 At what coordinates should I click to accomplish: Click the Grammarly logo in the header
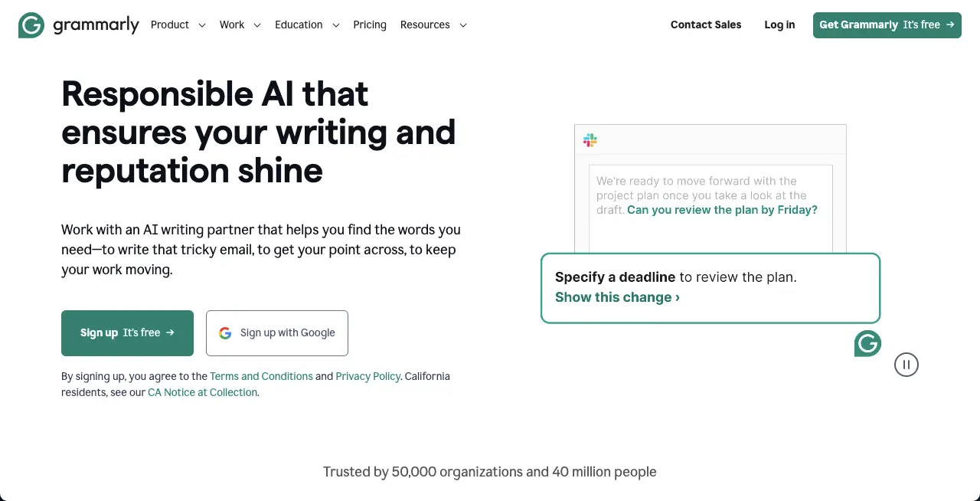point(78,25)
